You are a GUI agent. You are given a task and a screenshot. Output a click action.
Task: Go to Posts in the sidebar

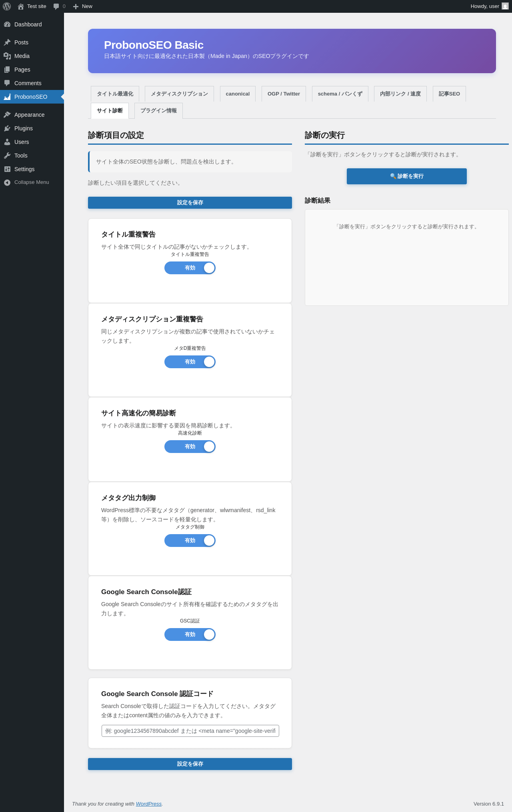pos(32,42)
